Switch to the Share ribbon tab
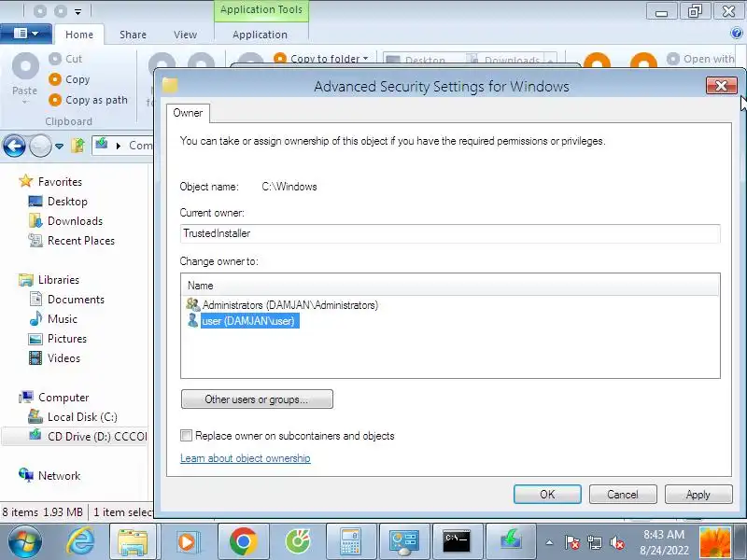 point(133,35)
